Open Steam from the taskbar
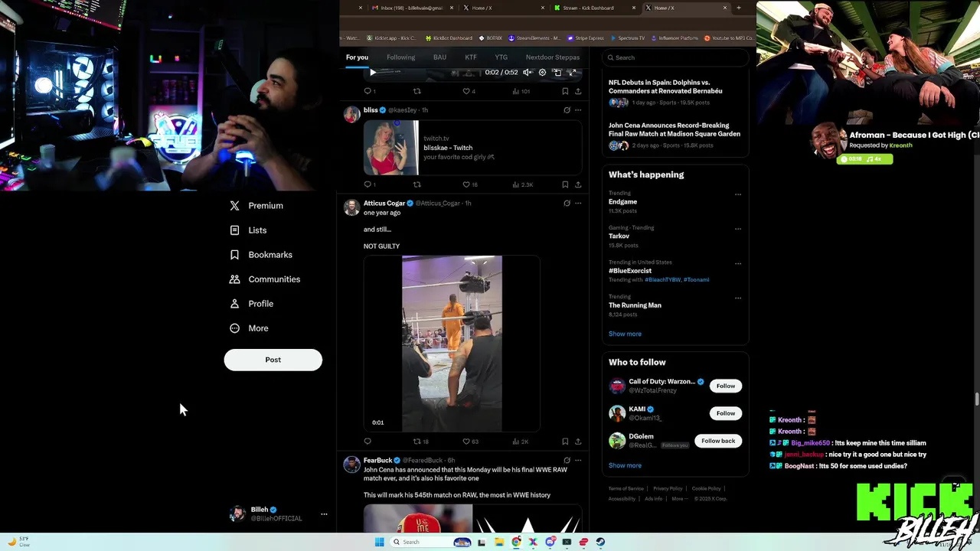 click(x=600, y=542)
